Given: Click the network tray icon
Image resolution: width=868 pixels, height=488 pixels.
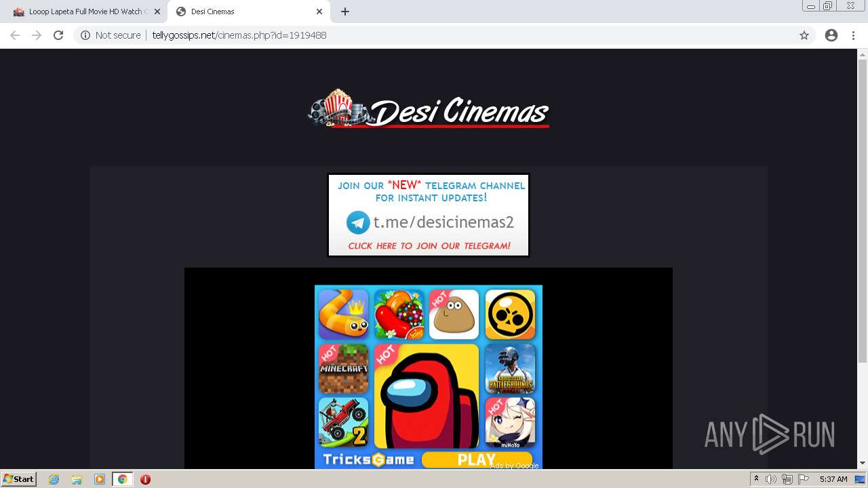Looking at the screenshot, I should pos(787,479).
